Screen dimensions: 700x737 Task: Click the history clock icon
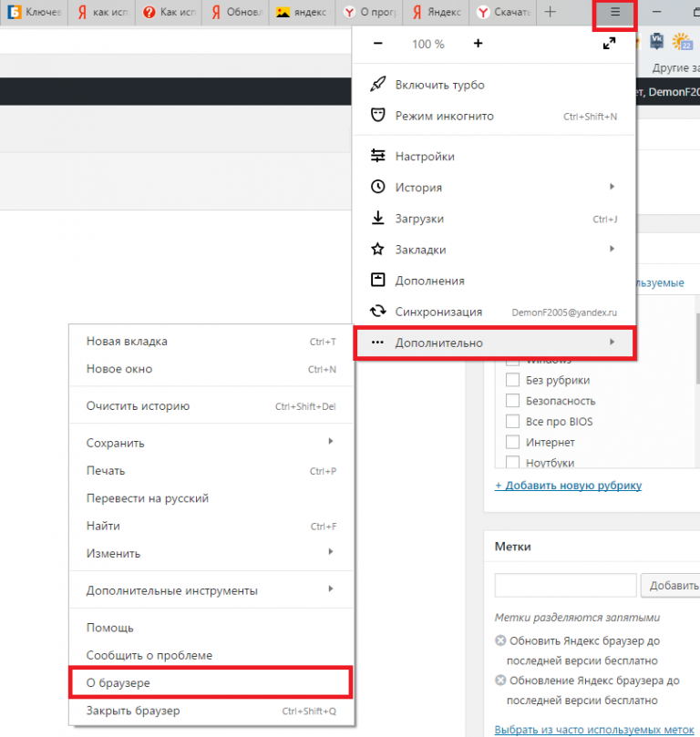(378, 187)
